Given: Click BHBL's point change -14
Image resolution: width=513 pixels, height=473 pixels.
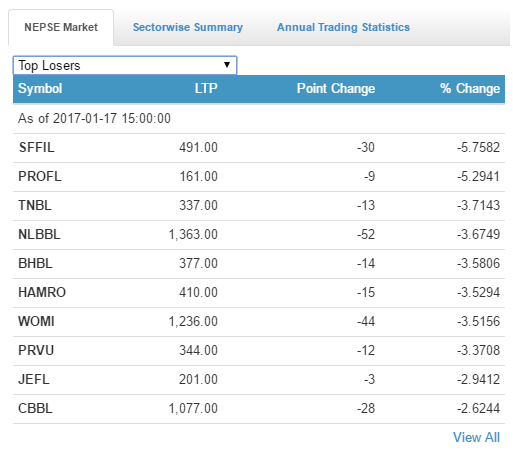Looking at the screenshot, I should [x=366, y=263].
